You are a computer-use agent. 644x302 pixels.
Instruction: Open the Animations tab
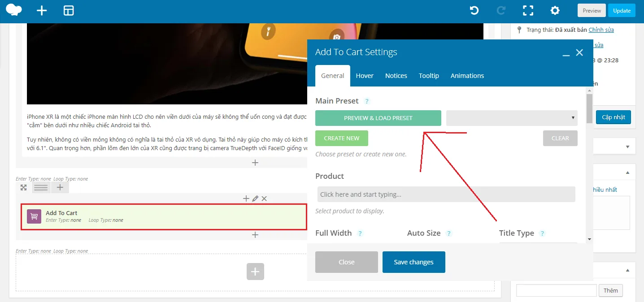click(x=467, y=76)
